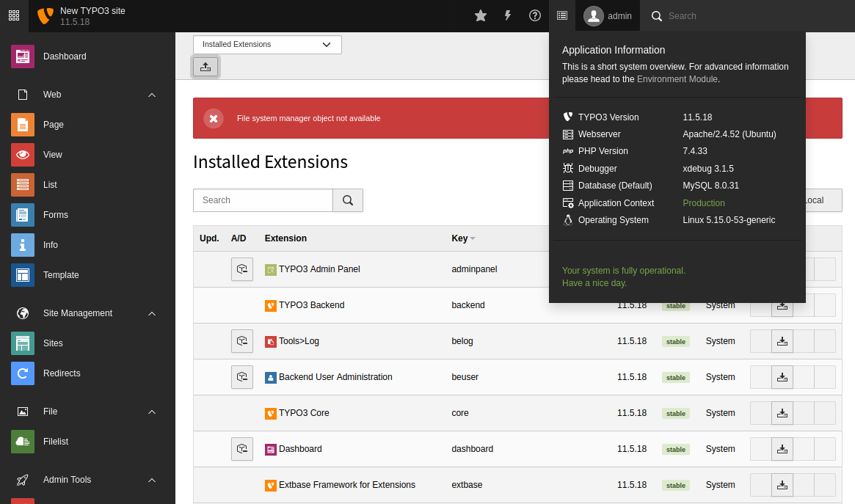Click the red error close icon

[x=214, y=118]
